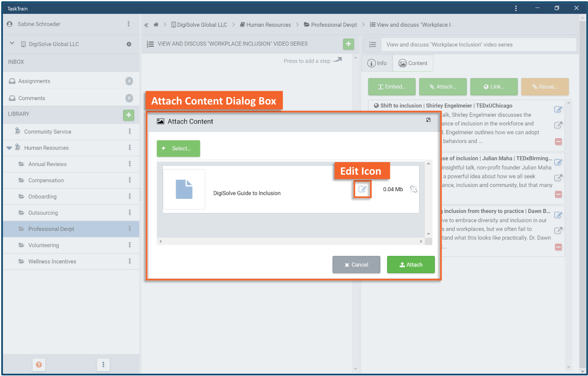Open the TaskTrain title bar kebab menu
Viewport: 588px width, 376px height.
pos(516,8)
